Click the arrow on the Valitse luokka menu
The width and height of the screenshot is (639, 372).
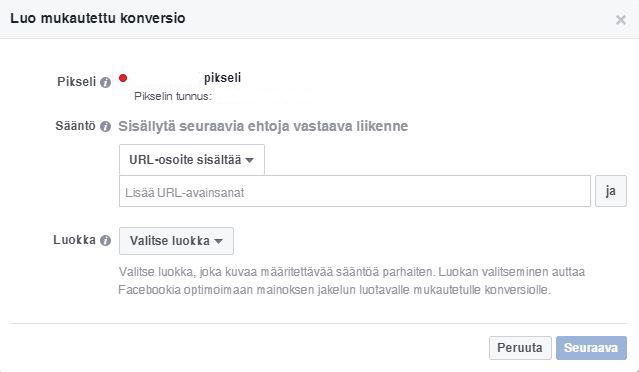218,241
